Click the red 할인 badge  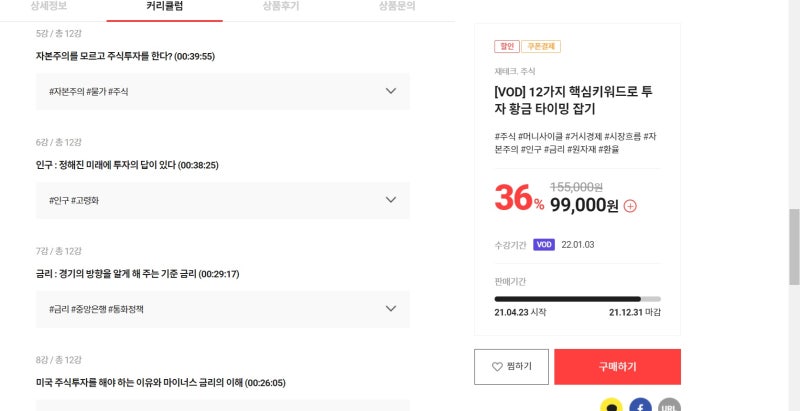point(507,46)
